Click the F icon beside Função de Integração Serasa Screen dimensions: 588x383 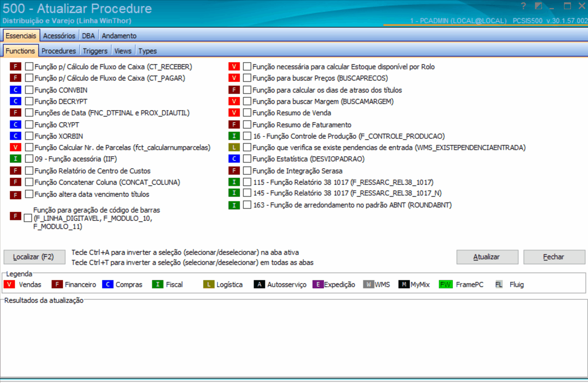pyautogui.click(x=234, y=170)
